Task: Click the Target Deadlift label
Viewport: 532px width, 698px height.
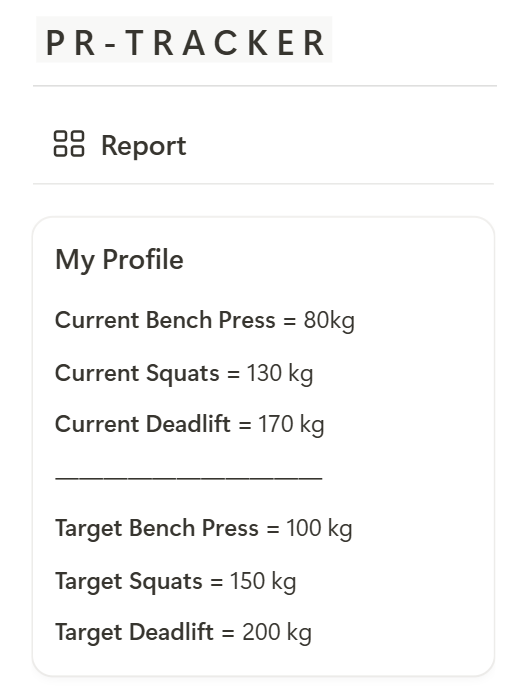Action: 134,632
